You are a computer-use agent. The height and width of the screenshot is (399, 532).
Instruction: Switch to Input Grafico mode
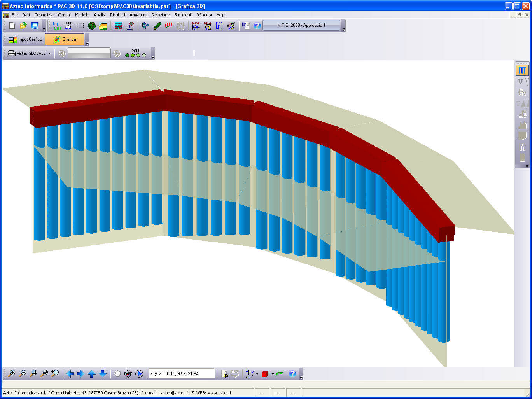25,39
